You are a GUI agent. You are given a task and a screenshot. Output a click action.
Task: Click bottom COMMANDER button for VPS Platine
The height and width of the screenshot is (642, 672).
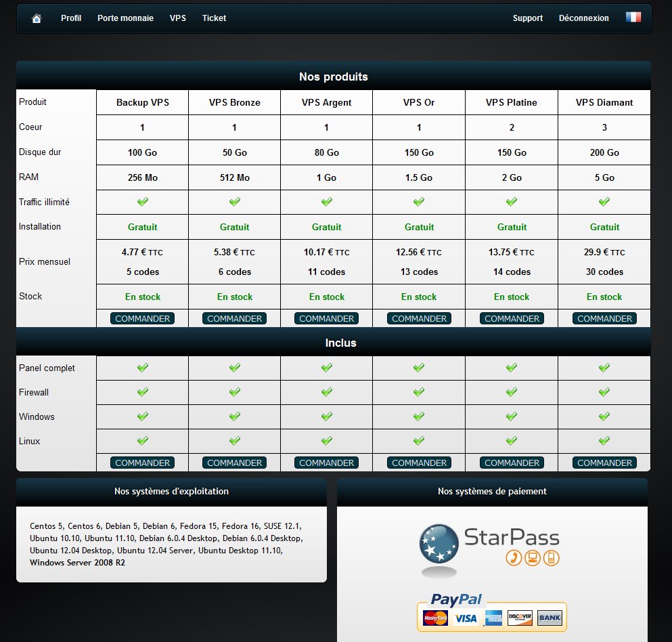pos(512,463)
